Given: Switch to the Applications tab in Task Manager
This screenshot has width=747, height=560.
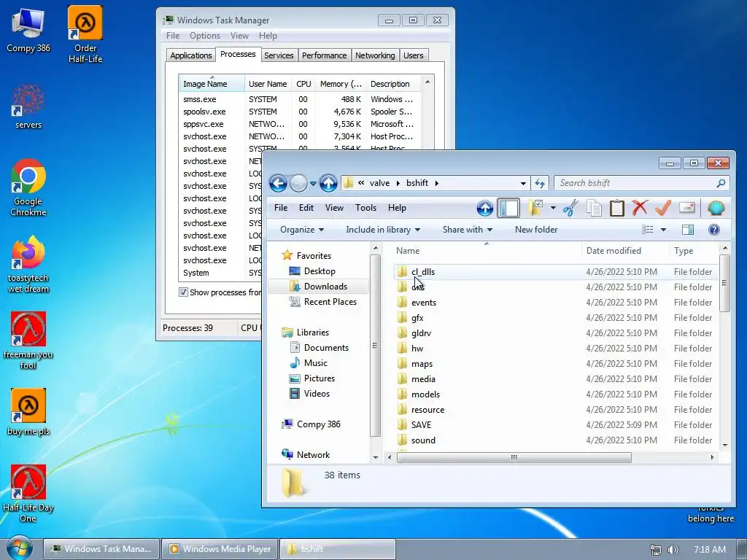Looking at the screenshot, I should [x=190, y=55].
